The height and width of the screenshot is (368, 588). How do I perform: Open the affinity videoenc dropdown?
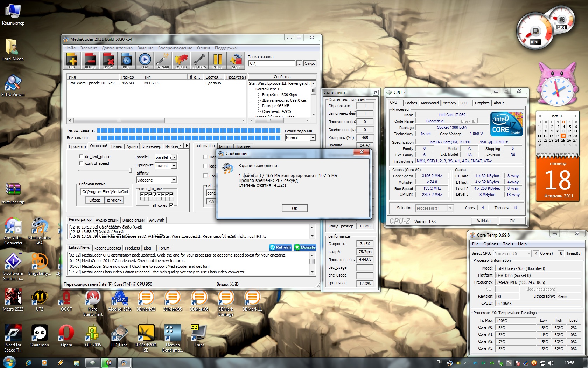[174, 180]
